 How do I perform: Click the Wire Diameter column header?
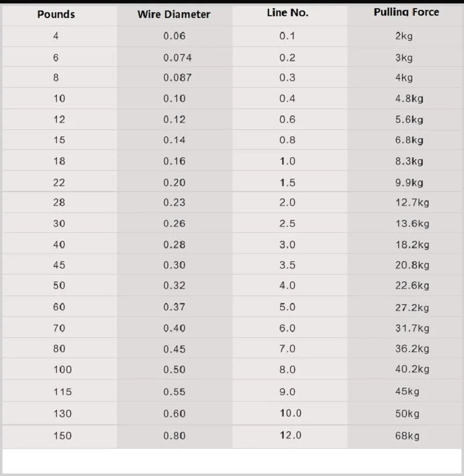[174, 14]
